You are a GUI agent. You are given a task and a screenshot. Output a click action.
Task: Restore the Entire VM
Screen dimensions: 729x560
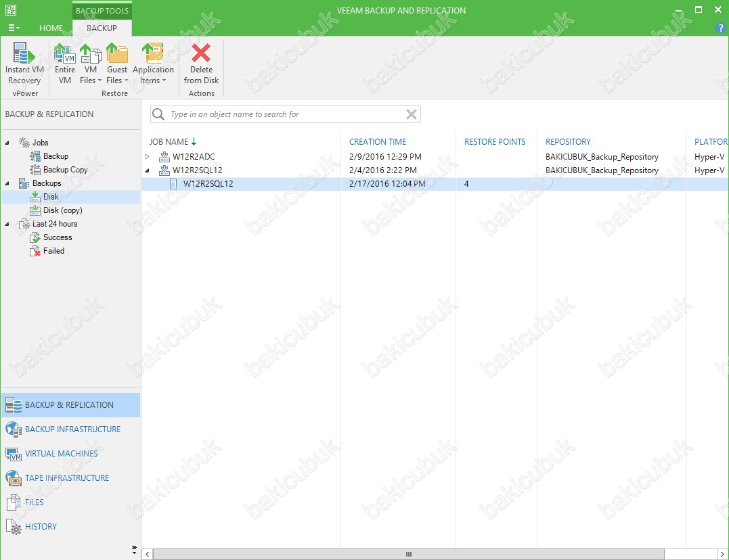[64, 63]
